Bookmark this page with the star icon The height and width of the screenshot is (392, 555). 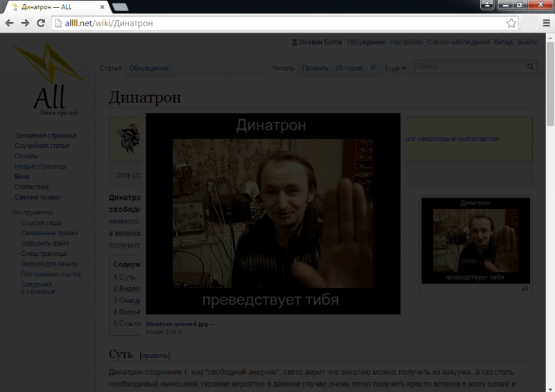[511, 23]
